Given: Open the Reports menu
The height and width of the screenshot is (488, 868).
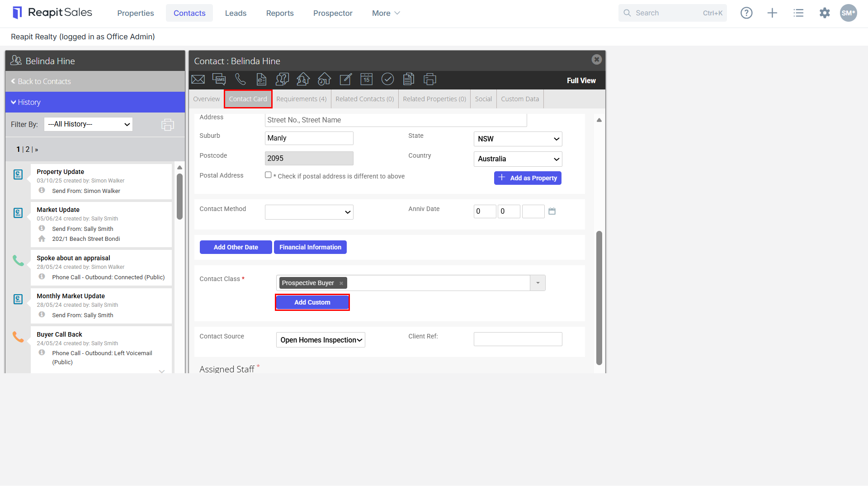Looking at the screenshot, I should tap(280, 13).
